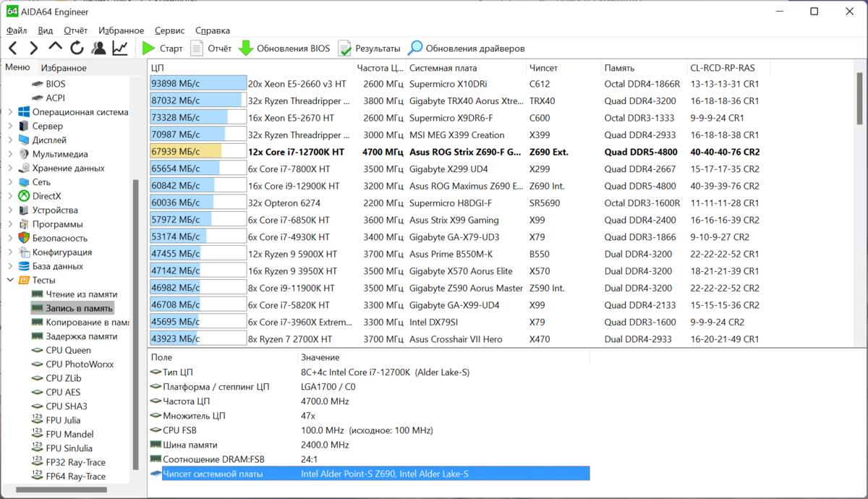The height and width of the screenshot is (499, 868).
Task: Select the ACPI chip icon in tree
Action: 38,98
